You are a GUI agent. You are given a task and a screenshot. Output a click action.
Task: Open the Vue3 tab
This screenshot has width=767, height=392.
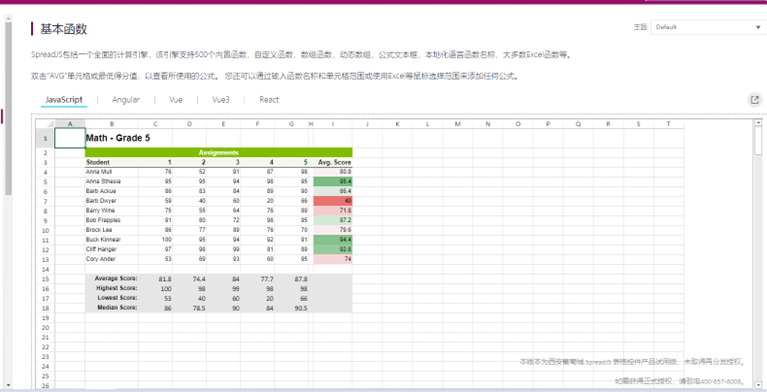coord(221,100)
